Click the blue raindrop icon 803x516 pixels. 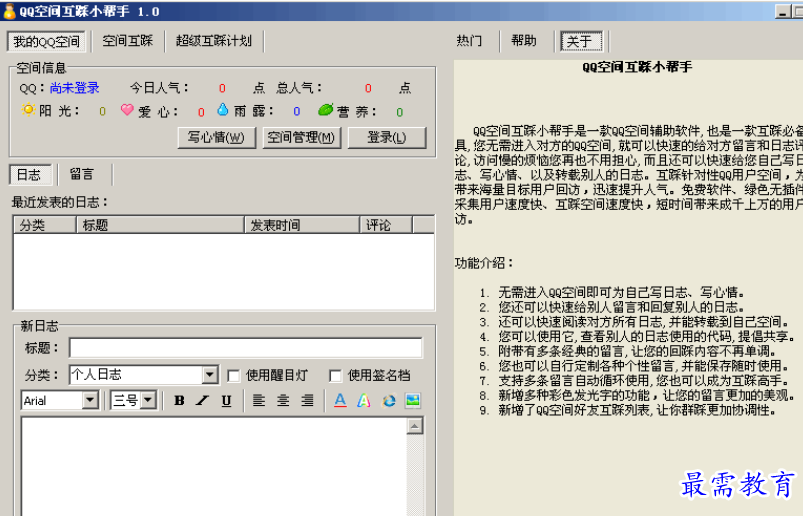(x=223, y=110)
